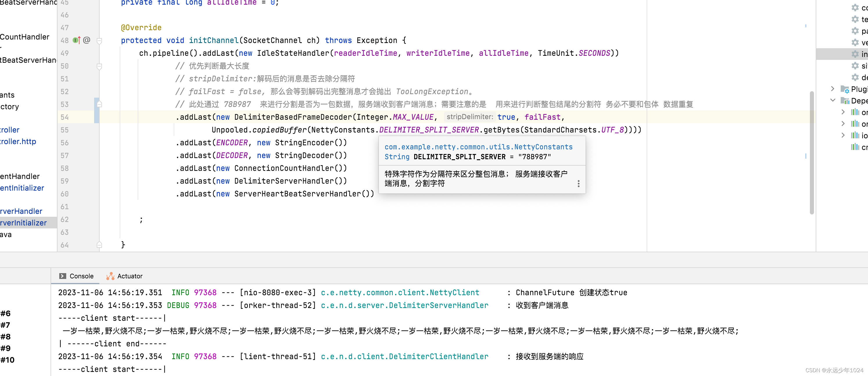Click the ENCODER constant on line 56
868x376 pixels.
[232, 142]
